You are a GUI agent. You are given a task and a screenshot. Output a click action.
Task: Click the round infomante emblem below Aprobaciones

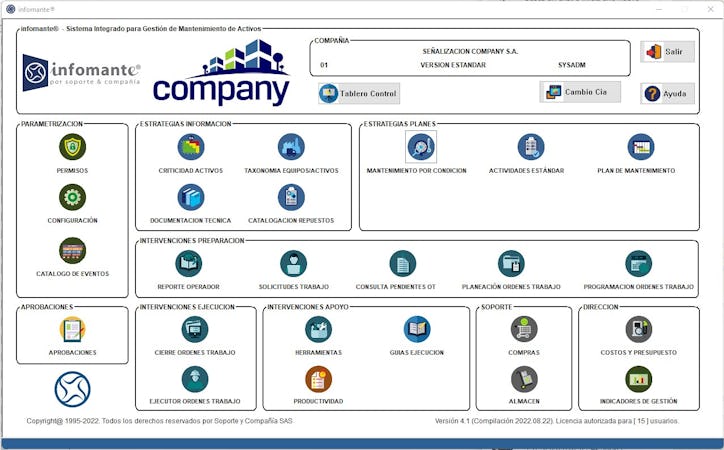(72, 389)
